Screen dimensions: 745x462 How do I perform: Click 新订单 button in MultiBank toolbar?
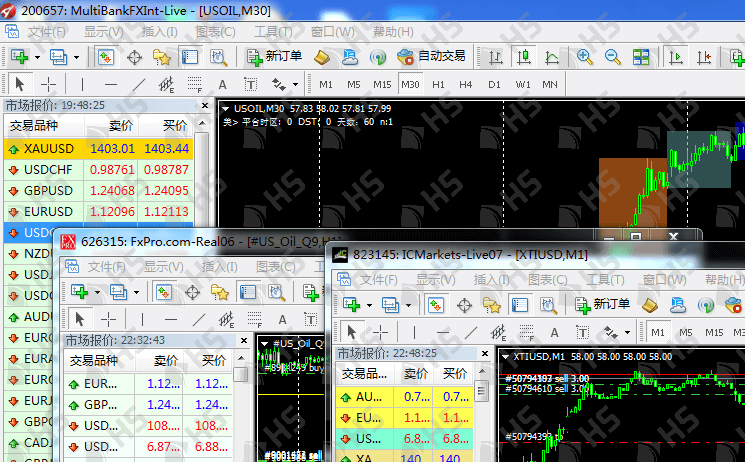[x=275, y=57]
